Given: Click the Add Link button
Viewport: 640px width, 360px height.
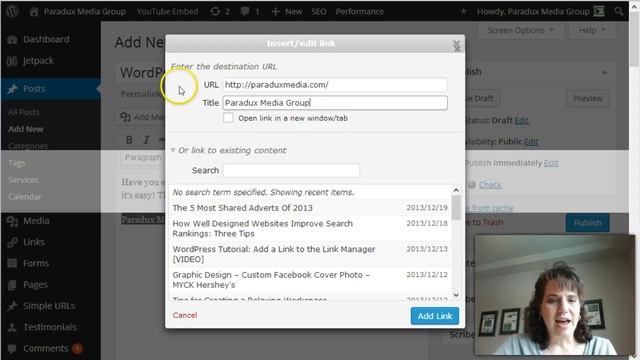Looking at the screenshot, I should pyautogui.click(x=435, y=316).
